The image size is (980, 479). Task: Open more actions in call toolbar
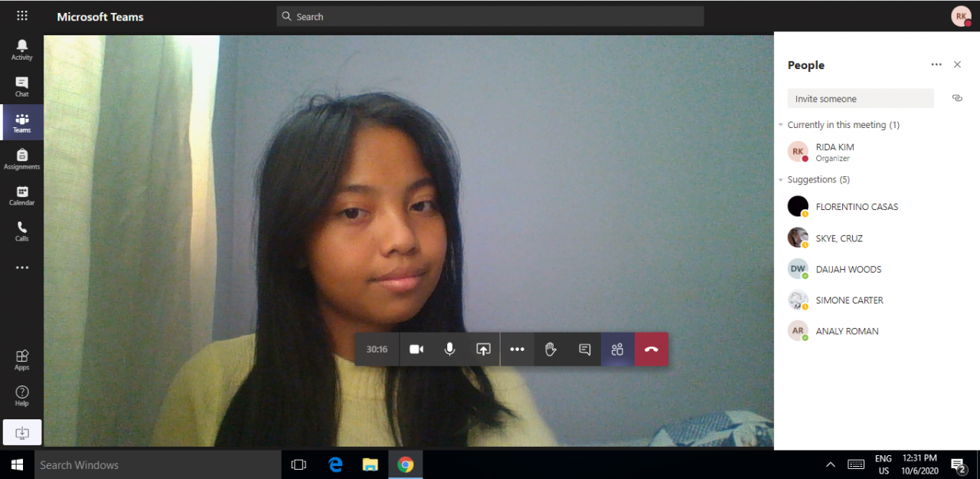(x=517, y=349)
